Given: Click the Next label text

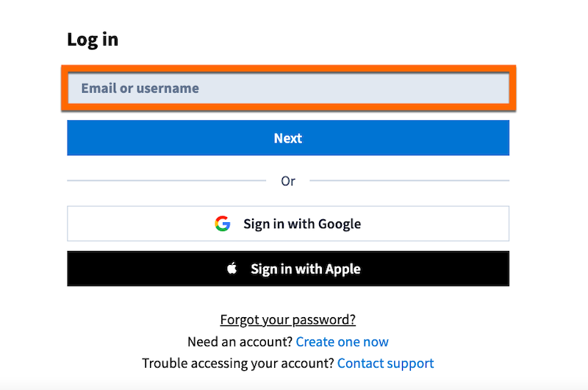Looking at the screenshot, I should [x=288, y=138].
